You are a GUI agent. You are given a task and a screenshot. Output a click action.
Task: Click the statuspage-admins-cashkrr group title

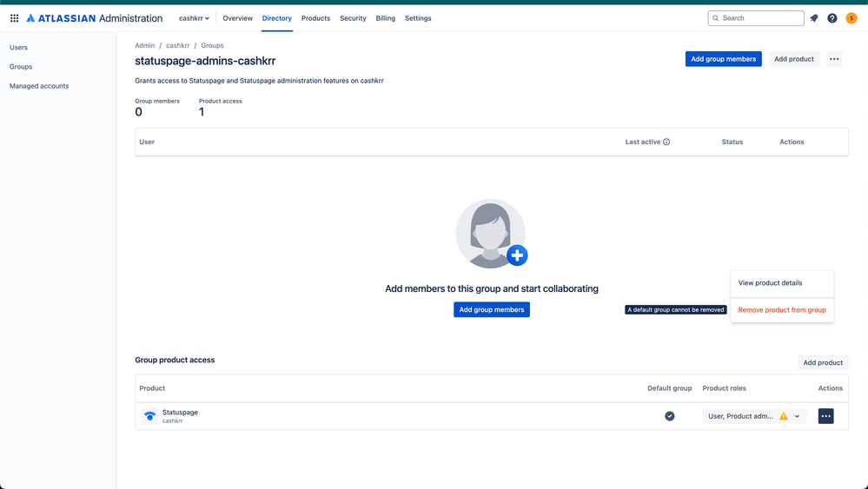pyautogui.click(x=205, y=61)
